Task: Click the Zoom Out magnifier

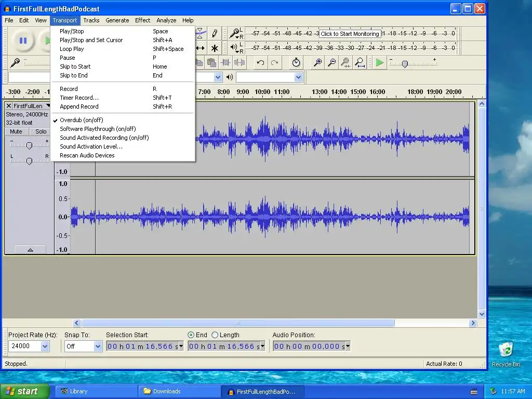Action: click(332, 62)
